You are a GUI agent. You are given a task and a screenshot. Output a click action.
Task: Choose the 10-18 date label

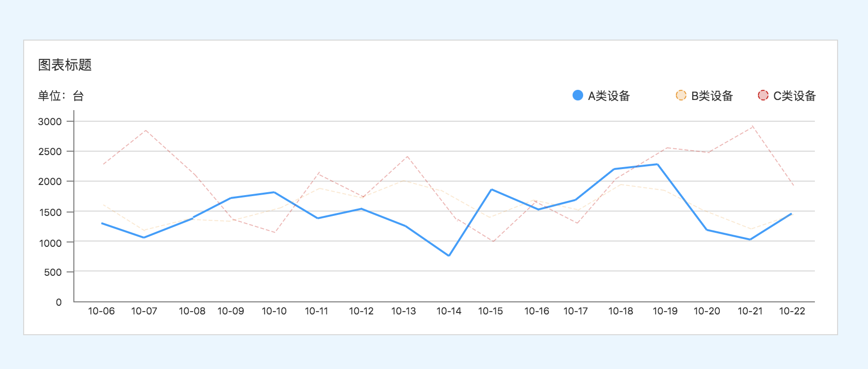[621, 311]
